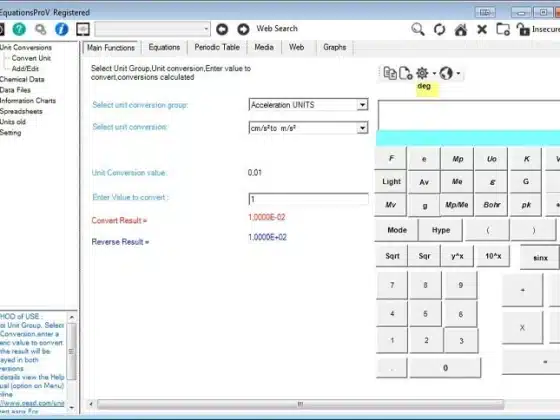This screenshot has width=560, height=420.
Task: Click the number 7 key
Action: (392, 285)
